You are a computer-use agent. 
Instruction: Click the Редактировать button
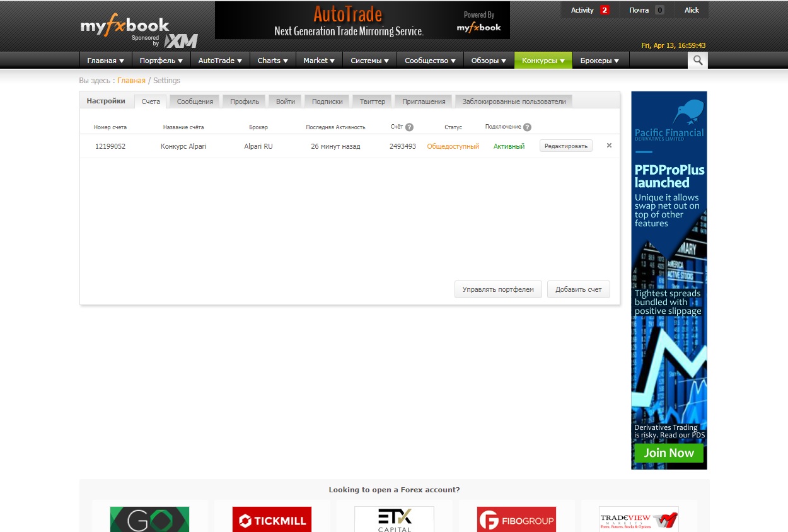[566, 146]
